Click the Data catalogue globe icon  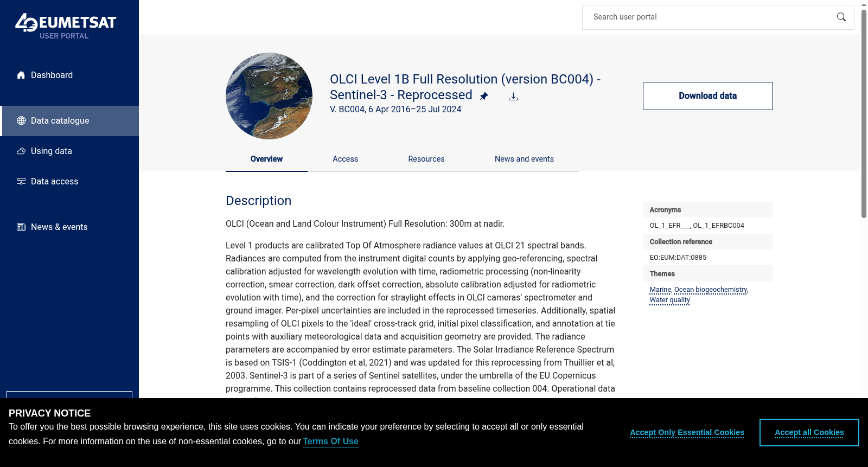(21, 121)
